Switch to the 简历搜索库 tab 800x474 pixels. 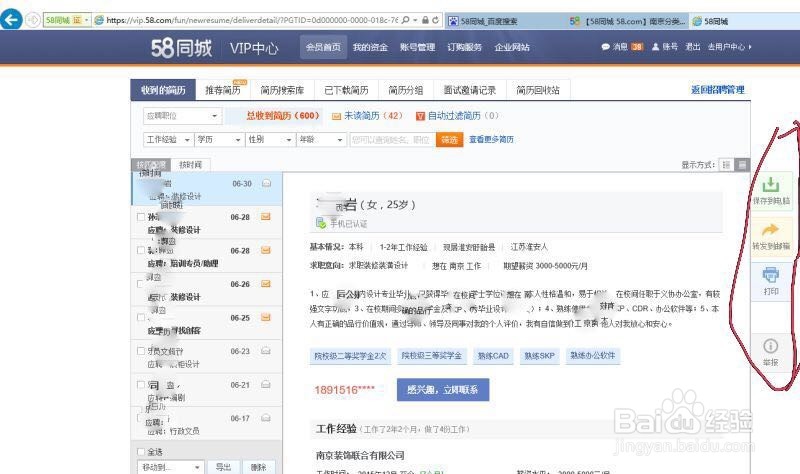pos(282,90)
